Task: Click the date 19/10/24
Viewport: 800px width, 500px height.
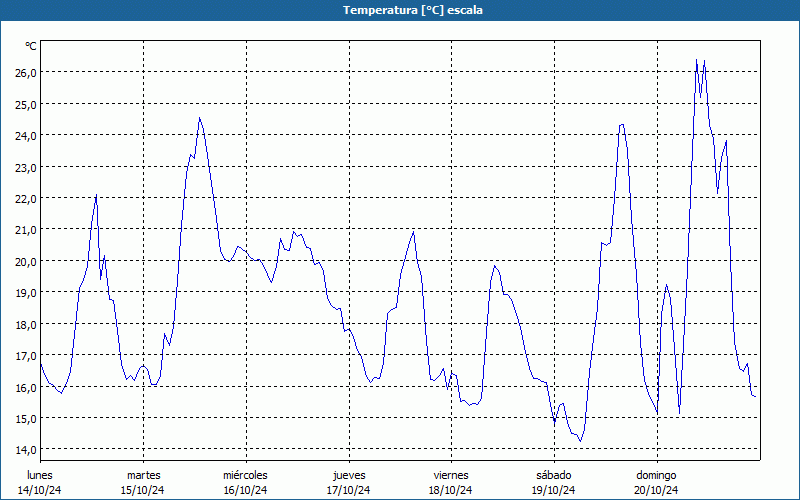Action: [554, 490]
